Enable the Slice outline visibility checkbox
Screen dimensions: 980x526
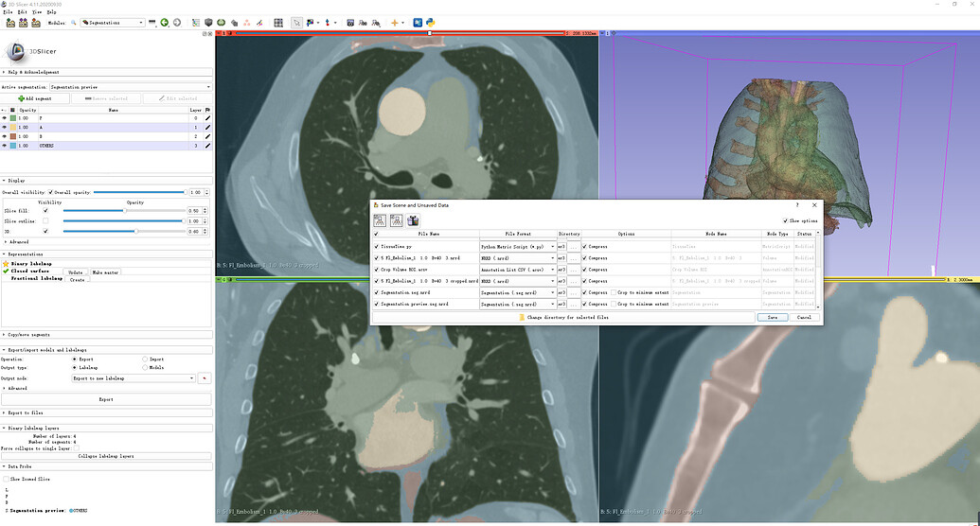(45, 221)
